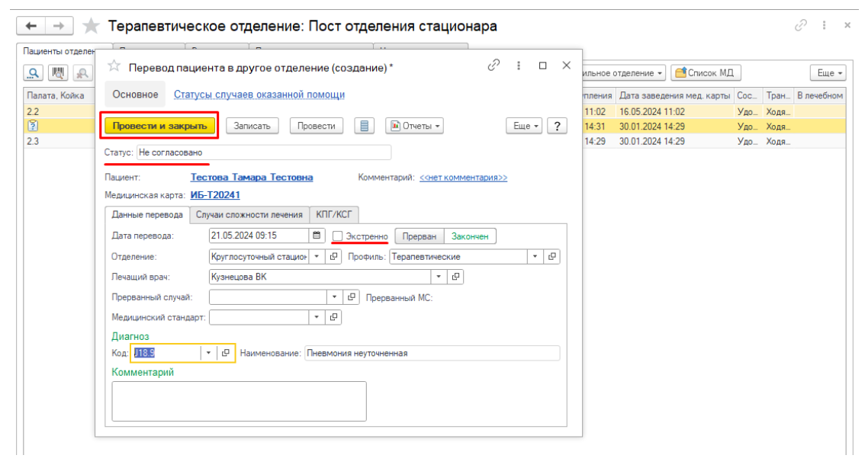Click the barcode icon in the patients toolbar
The image size is (868, 468).
[57, 73]
